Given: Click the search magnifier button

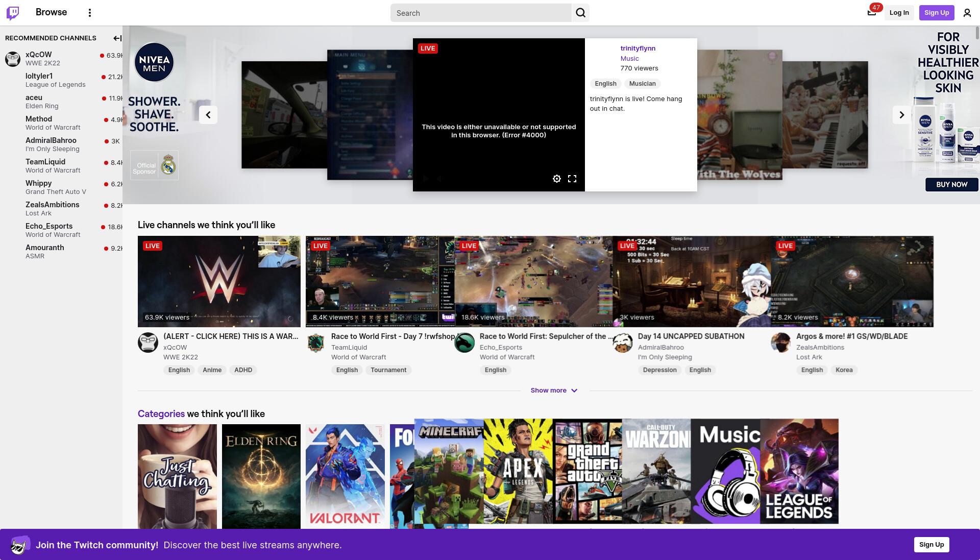Looking at the screenshot, I should [x=580, y=13].
